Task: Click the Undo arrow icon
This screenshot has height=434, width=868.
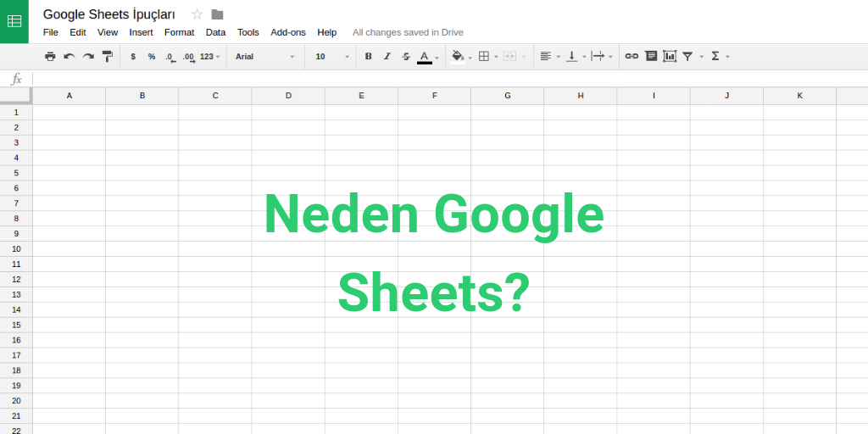Action: coord(70,57)
